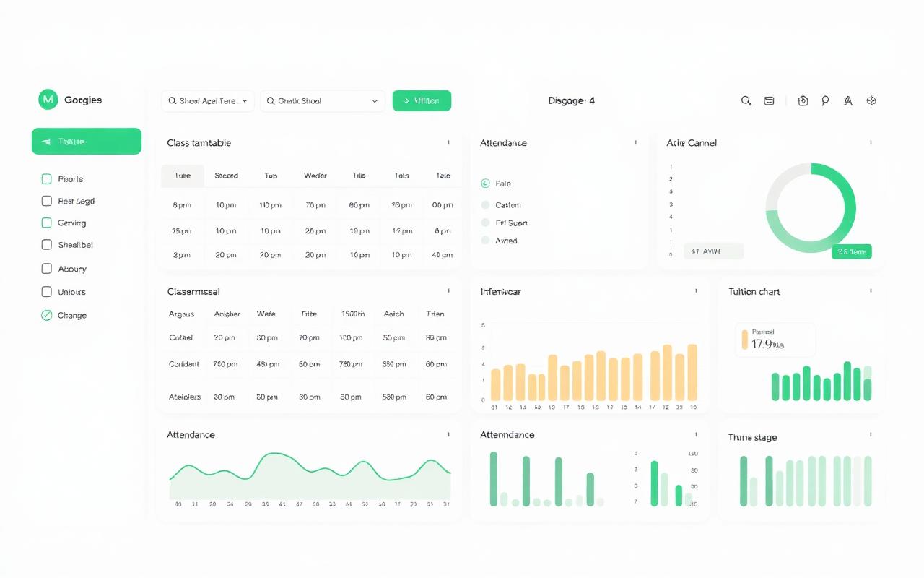Viewport: 924px width, 578px height.
Task: Click the Ateiders row label
Action: [185, 397]
